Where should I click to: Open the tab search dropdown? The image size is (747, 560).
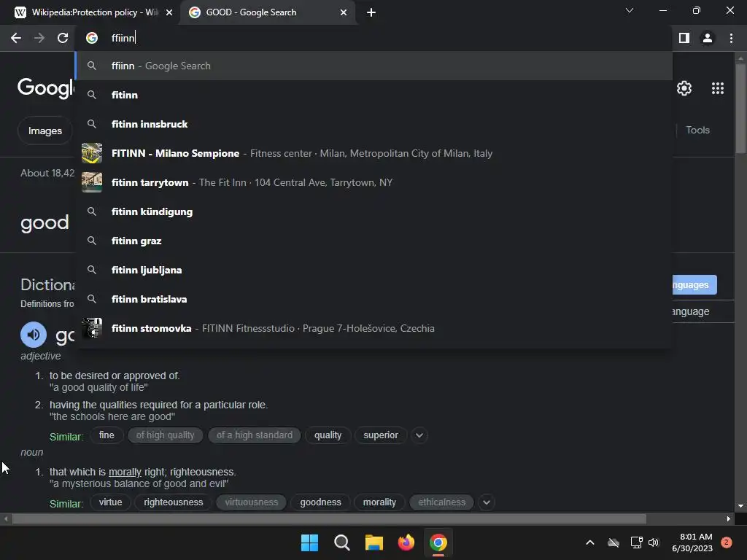coord(630,10)
